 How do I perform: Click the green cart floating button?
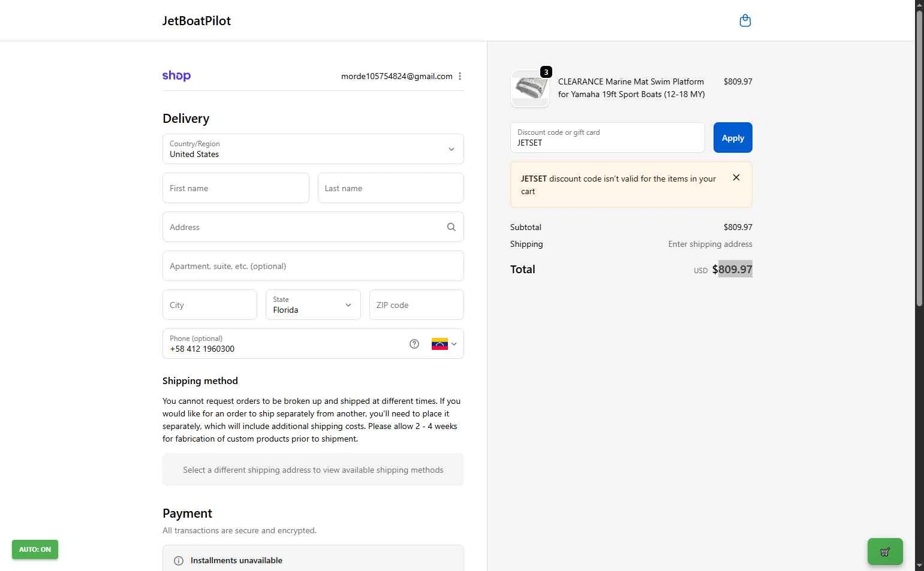(885, 552)
